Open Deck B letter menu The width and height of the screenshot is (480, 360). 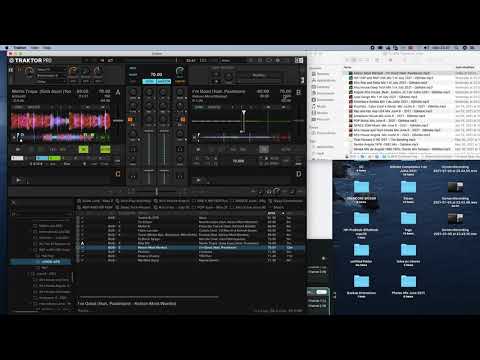(x=298, y=92)
